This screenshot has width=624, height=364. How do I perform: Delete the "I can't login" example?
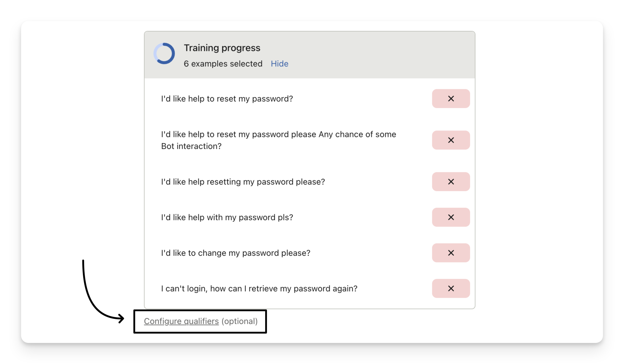point(451,288)
